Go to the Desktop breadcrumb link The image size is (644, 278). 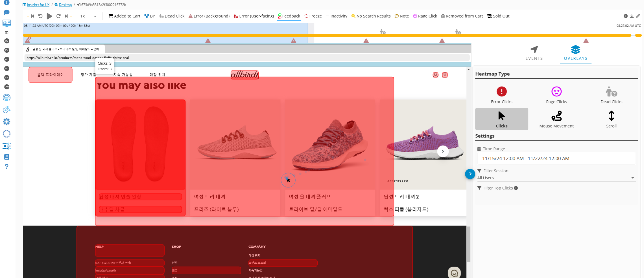[x=65, y=5]
